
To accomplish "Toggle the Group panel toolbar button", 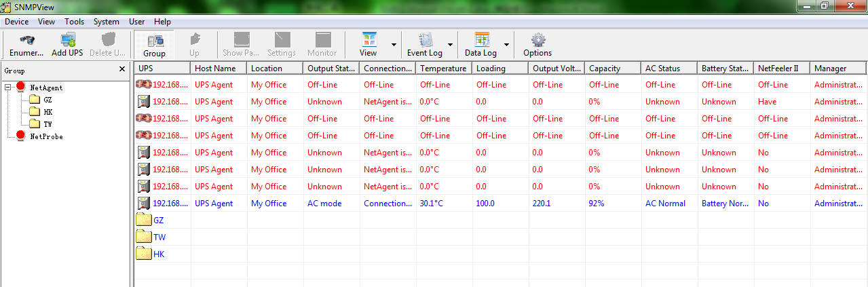I will (154, 45).
